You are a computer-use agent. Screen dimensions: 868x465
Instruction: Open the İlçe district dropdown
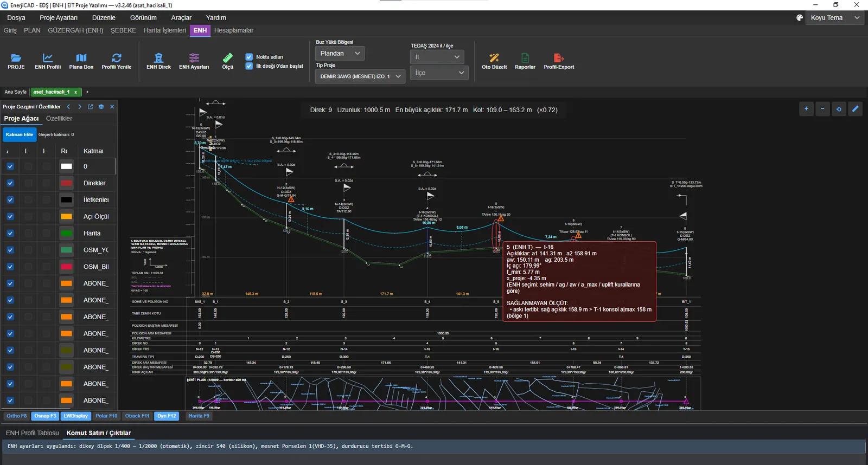point(439,73)
